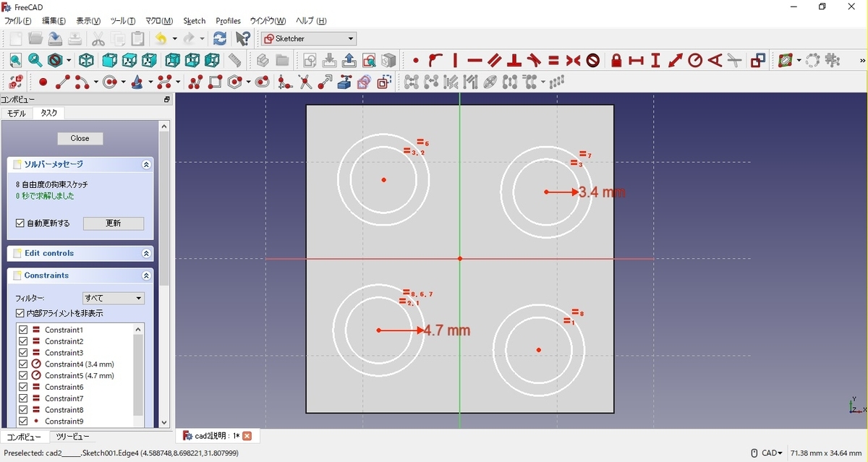
Task: Open the Profiles menu
Action: pos(229,21)
